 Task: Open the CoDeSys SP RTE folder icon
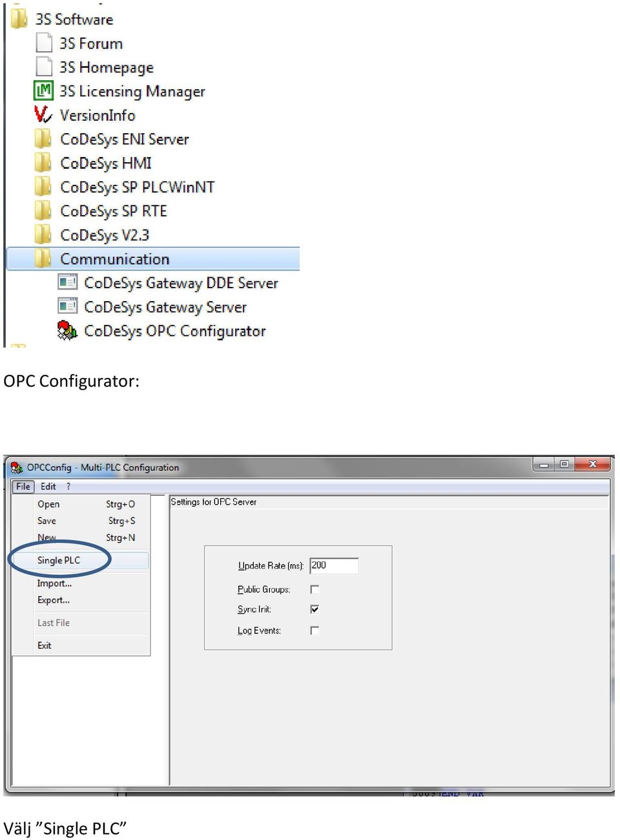(43, 211)
